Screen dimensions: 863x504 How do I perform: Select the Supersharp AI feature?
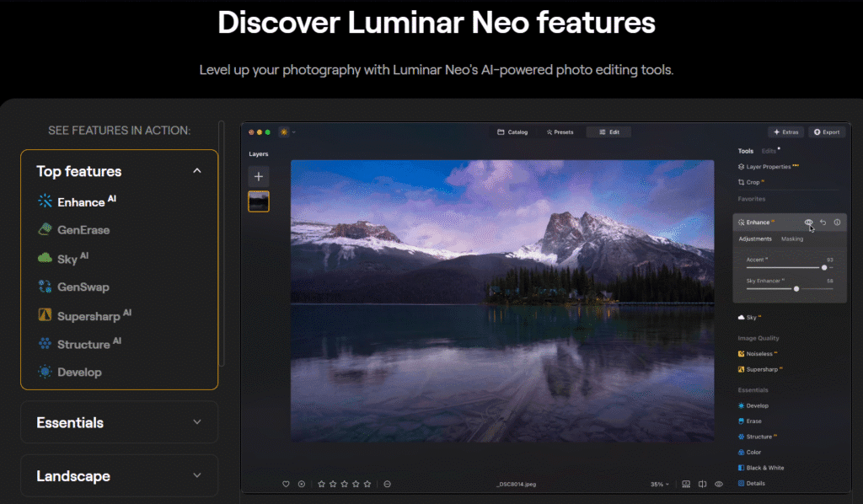click(85, 315)
